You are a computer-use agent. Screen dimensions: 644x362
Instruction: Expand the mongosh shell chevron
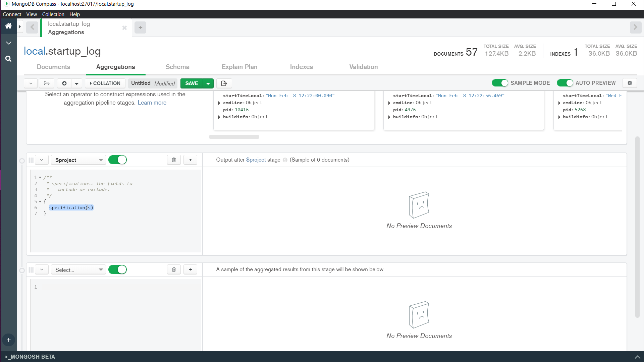(x=637, y=357)
